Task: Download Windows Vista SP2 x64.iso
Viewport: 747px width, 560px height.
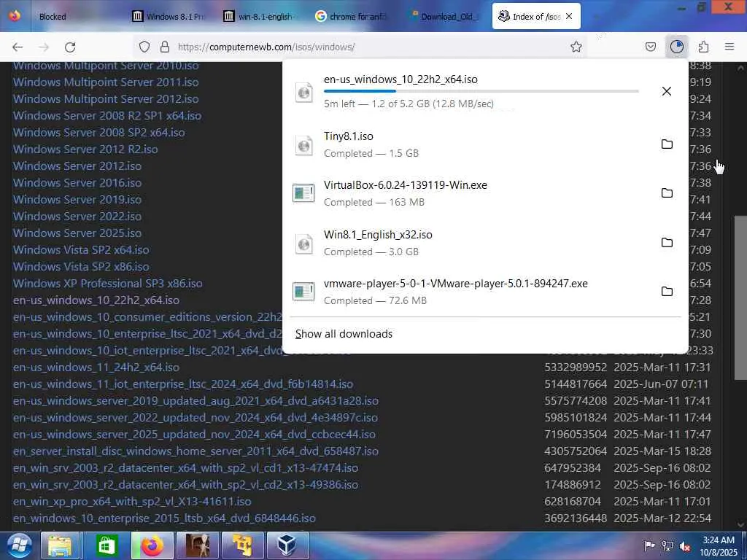Action: click(81, 249)
